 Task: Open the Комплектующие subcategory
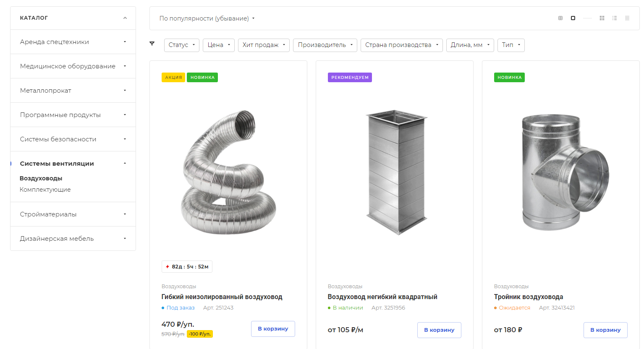[x=45, y=190]
